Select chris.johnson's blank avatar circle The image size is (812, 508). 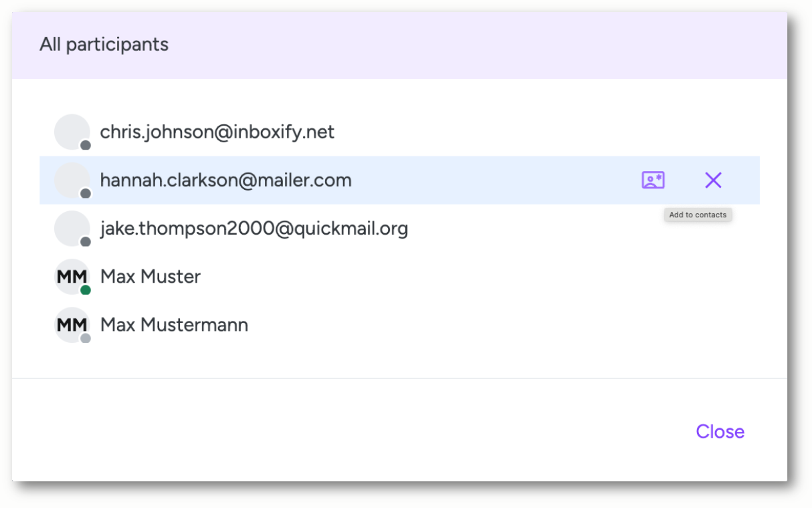click(72, 132)
